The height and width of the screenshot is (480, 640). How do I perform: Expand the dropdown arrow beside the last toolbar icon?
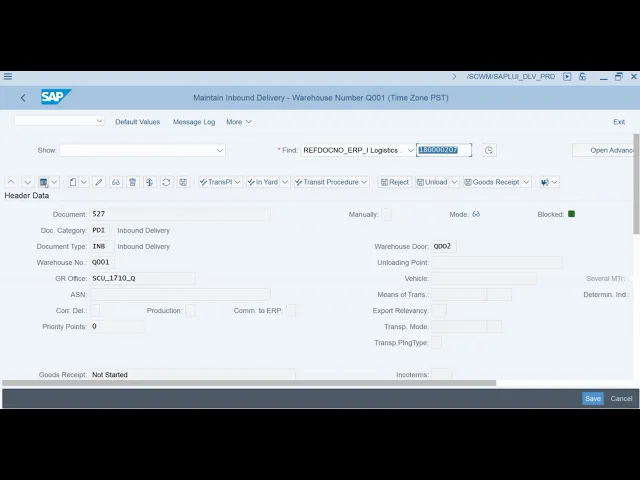pyautogui.click(x=554, y=182)
